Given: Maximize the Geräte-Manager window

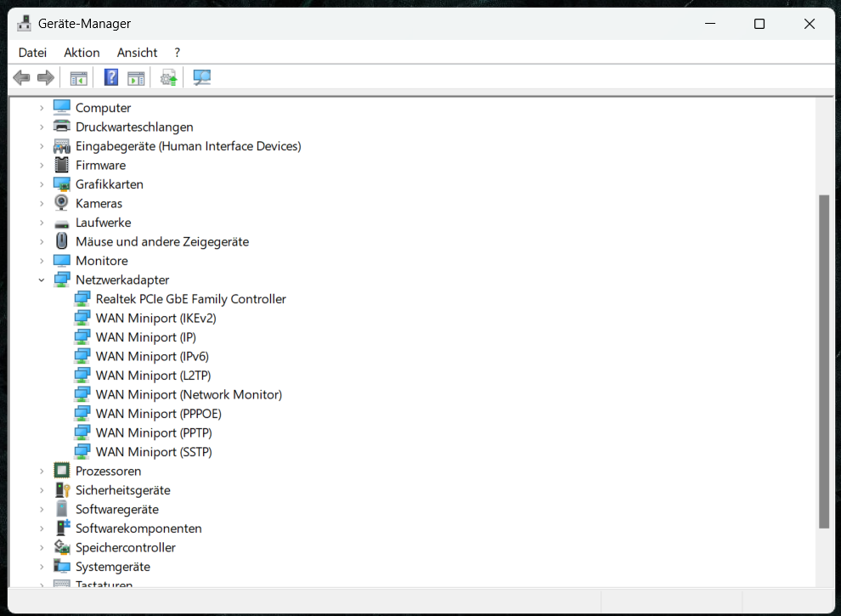Looking at the screenshot, I should pyautogui.click(x=759, y=24).
